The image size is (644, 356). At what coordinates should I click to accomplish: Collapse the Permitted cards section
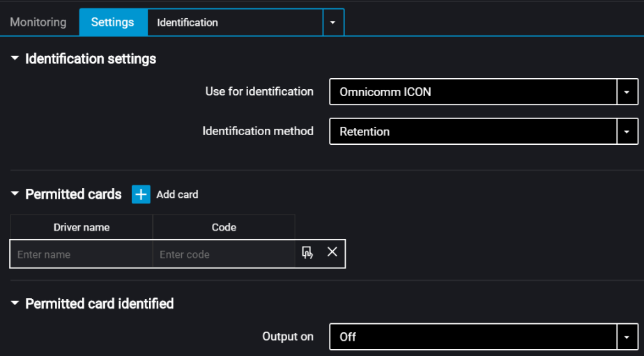click(x=15, y=194)
